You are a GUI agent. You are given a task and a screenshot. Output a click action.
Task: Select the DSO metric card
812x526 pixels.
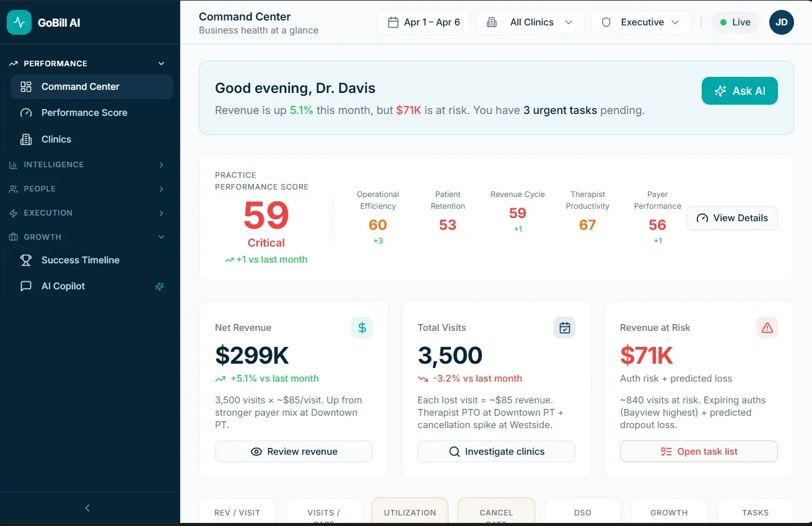coord(583,511)
